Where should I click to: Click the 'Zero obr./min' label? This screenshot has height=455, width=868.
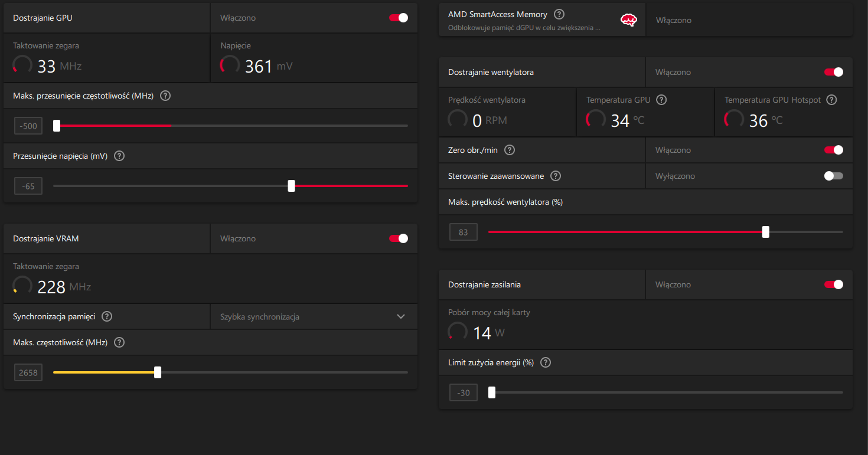tap(473, 150)
